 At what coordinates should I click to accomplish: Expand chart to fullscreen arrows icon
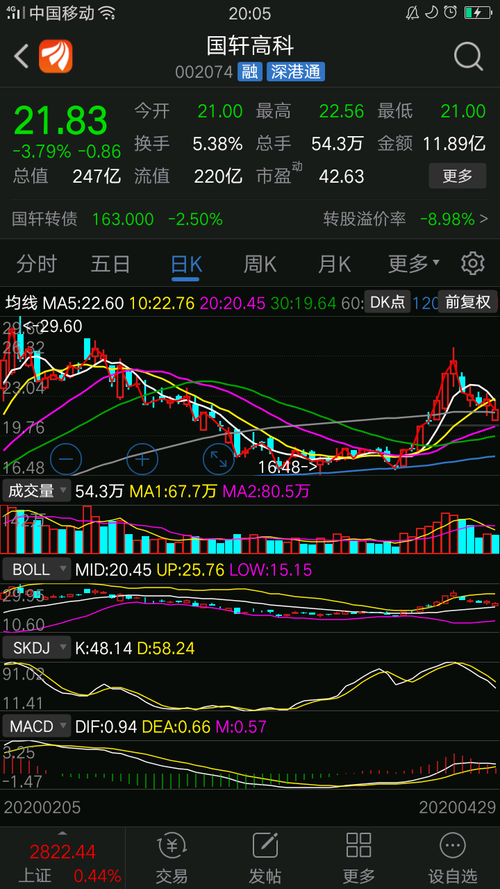(x=219, y=458)
